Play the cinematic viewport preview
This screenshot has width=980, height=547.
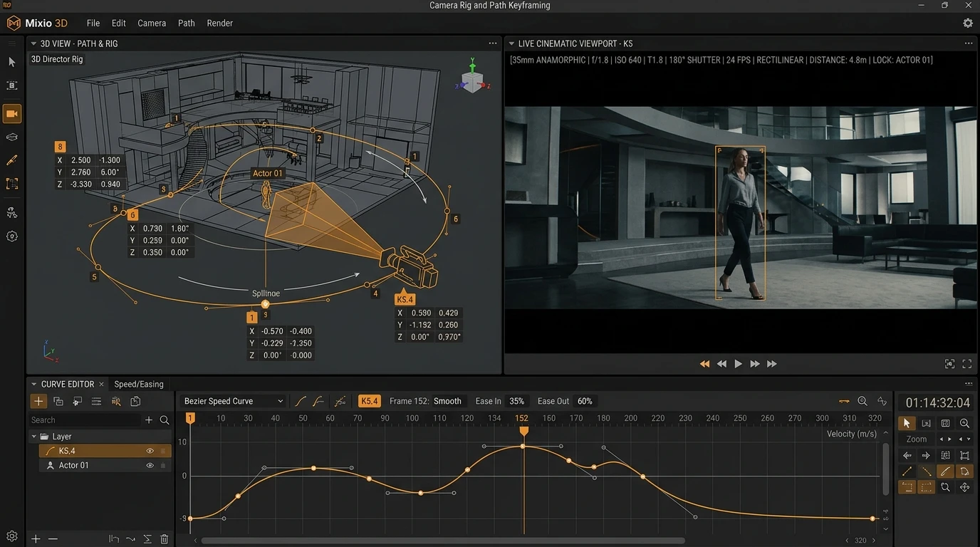pyautogui.click(x=738, y=364)
